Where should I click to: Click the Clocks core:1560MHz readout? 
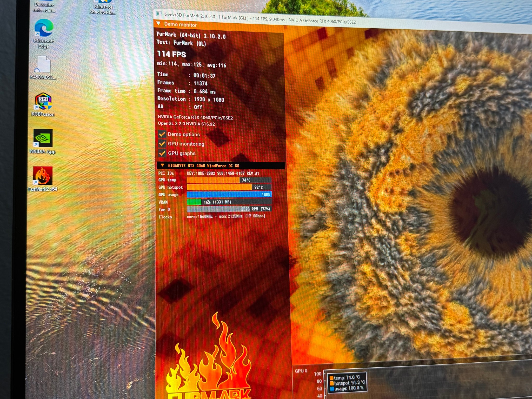[226, 216]
